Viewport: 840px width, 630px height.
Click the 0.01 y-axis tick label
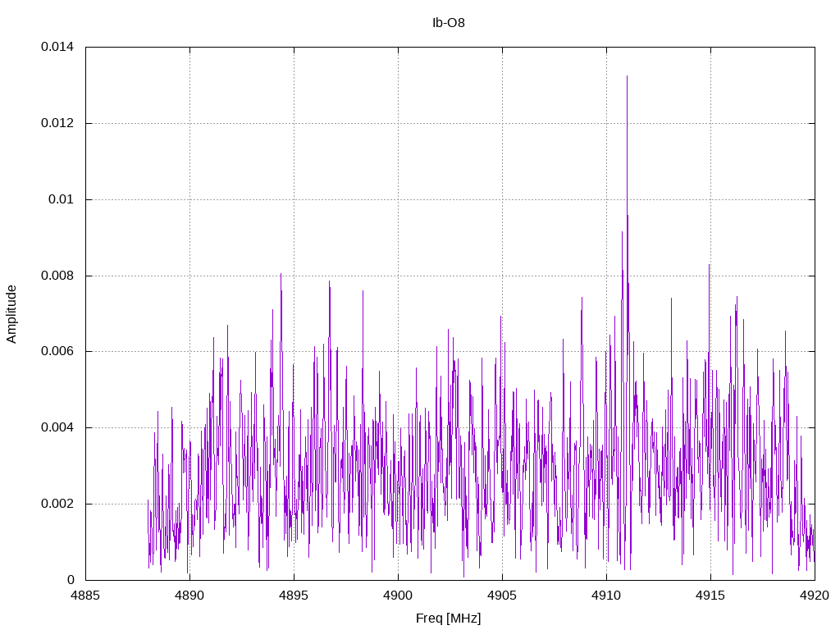pos(61,199)
